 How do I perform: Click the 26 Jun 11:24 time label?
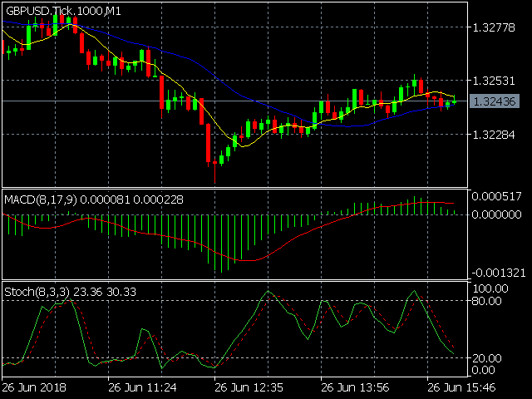[x=142, y=387]
